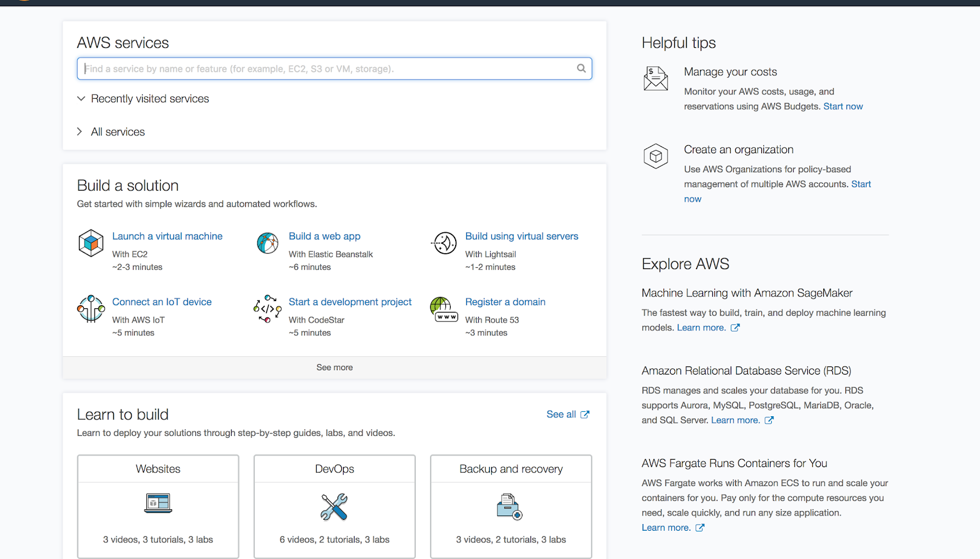Click 'Amazon Relational Database Service (RDS)' heading
This screenshot has width=980, height=559.
(747, 371)
